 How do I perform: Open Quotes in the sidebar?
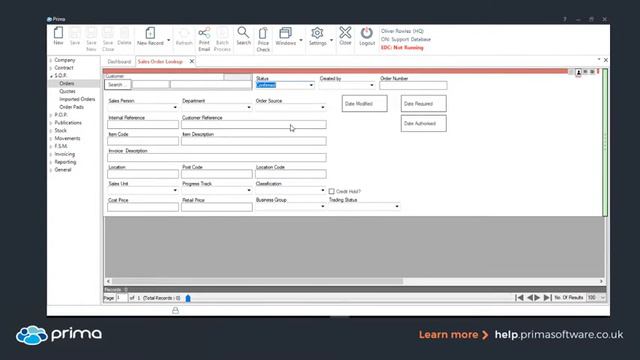[x=67, y=91]
